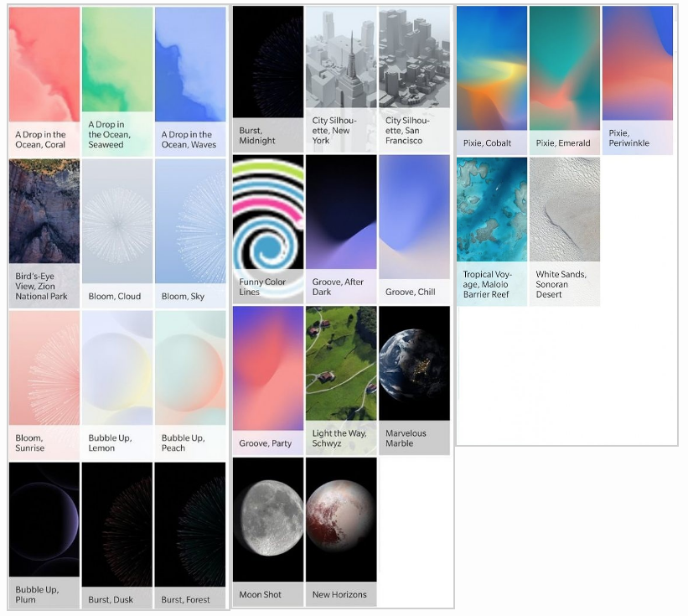Pick the Light the Way, Schwyz wallpaper

pos(341,380)
